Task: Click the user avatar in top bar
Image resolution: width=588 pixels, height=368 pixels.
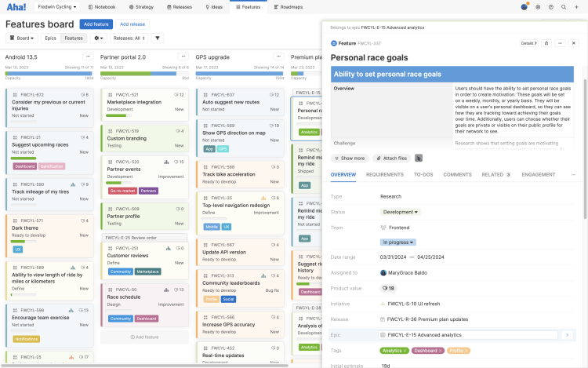Action: (x=524, y=7)
